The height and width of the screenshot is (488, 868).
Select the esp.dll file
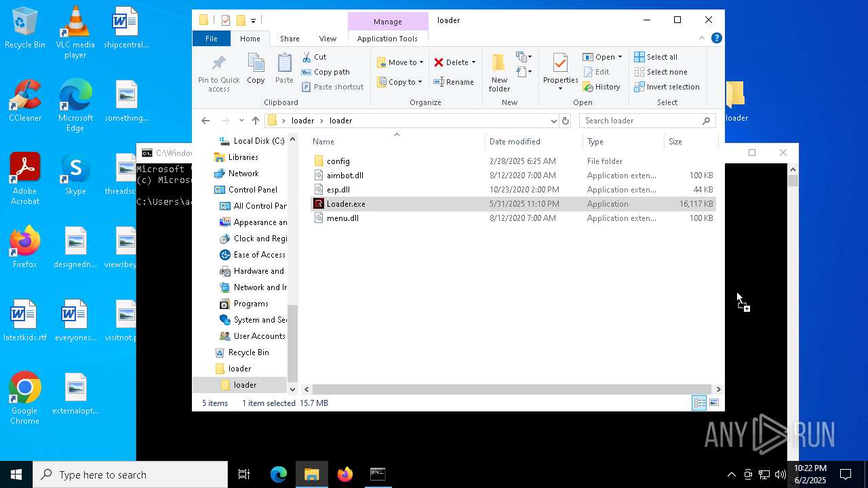click(513, 190)
